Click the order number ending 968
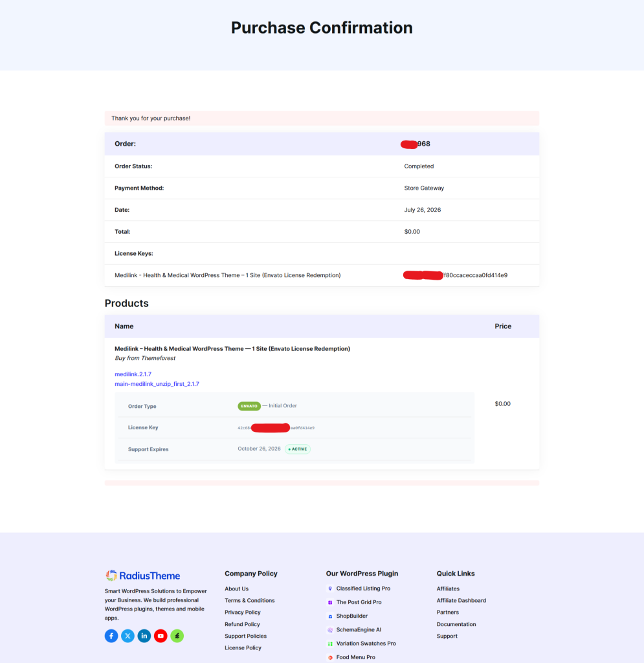Screen dimensions: 644x663 (416, 144)
